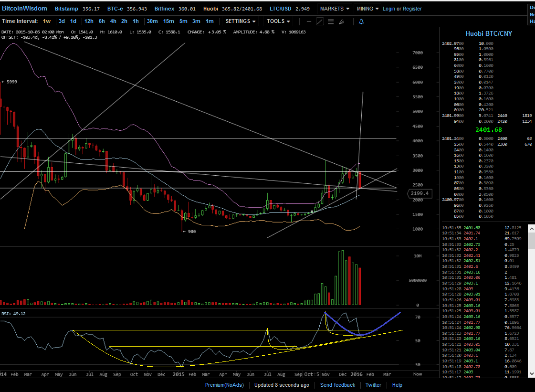Screen dimensions: 535x392
Task: Select the horizontal lines drawing tool
Action: 331,21
